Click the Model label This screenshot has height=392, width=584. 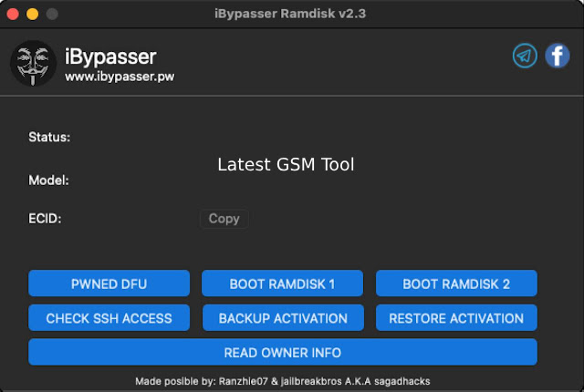click(x=48, y=181)
